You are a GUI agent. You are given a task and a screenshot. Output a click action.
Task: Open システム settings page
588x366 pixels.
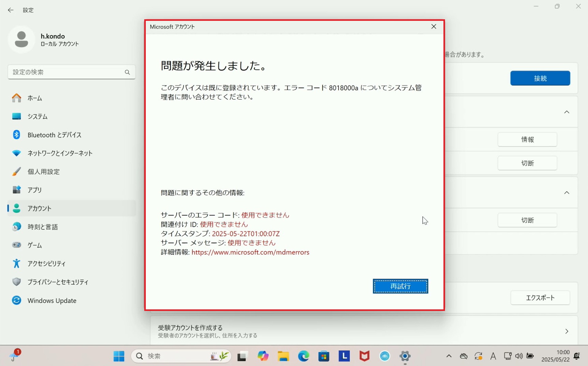(71, 116)
